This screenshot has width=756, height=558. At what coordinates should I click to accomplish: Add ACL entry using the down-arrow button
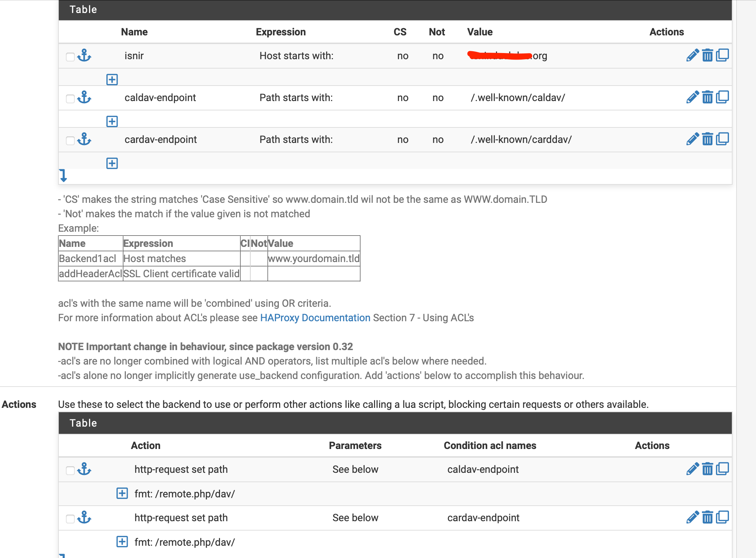click(63, 176)
